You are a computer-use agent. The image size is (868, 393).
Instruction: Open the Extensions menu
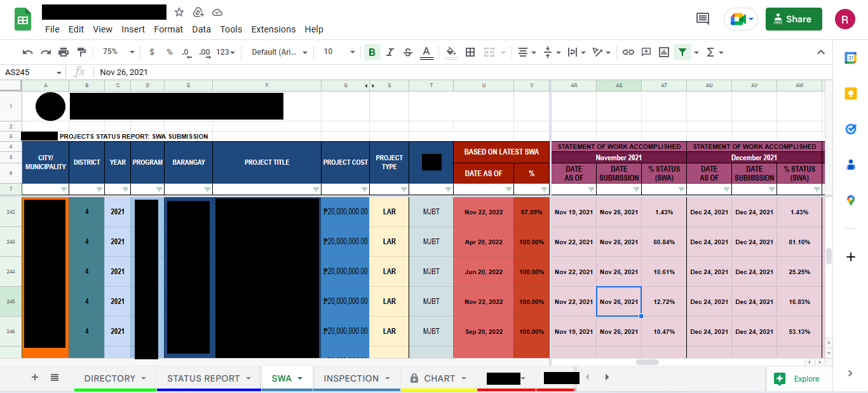click(273, 29)
